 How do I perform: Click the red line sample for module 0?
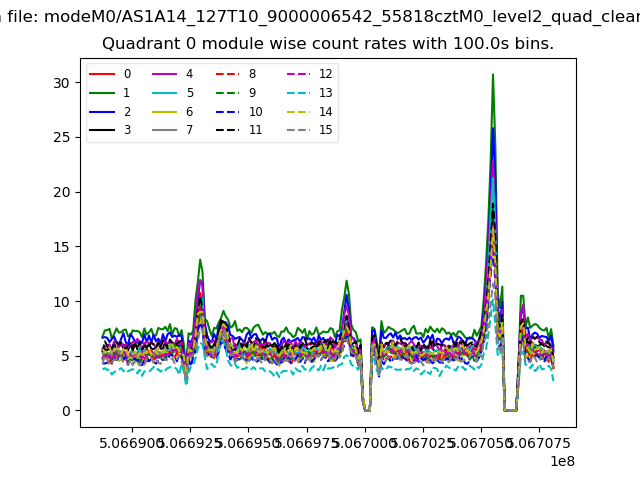tap(103, 74)
